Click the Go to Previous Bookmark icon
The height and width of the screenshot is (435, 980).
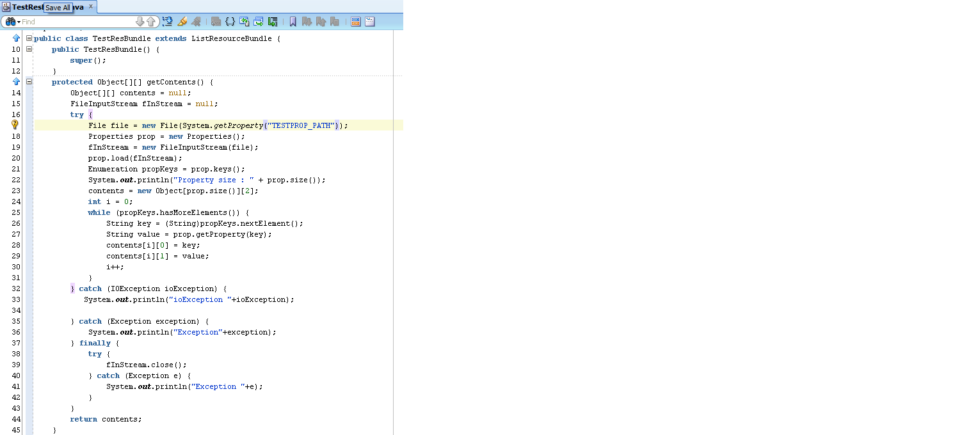click(322, 21)
